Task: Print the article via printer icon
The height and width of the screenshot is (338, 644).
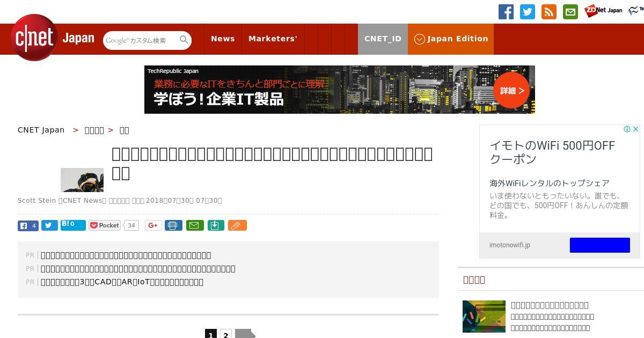Action: click(x=173, y=225)
